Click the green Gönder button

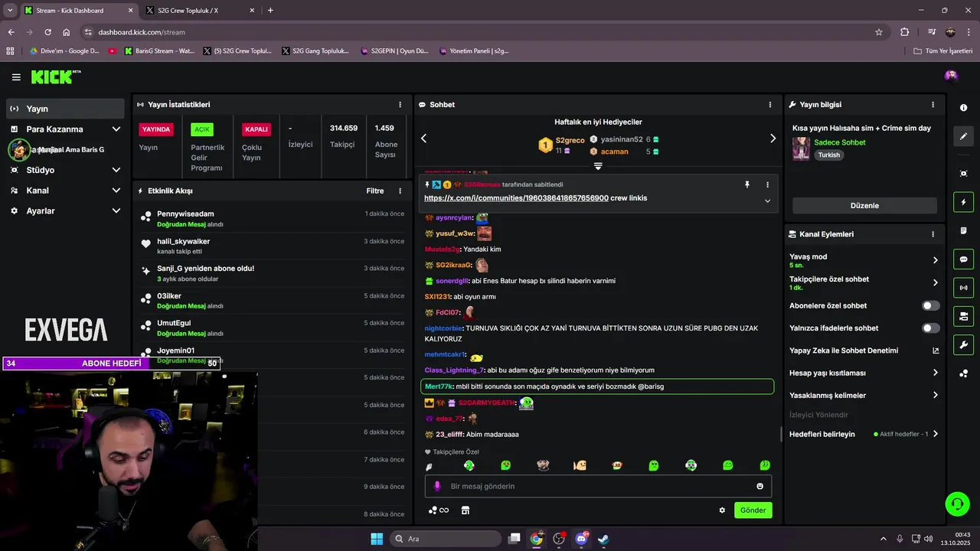[753, 510]
